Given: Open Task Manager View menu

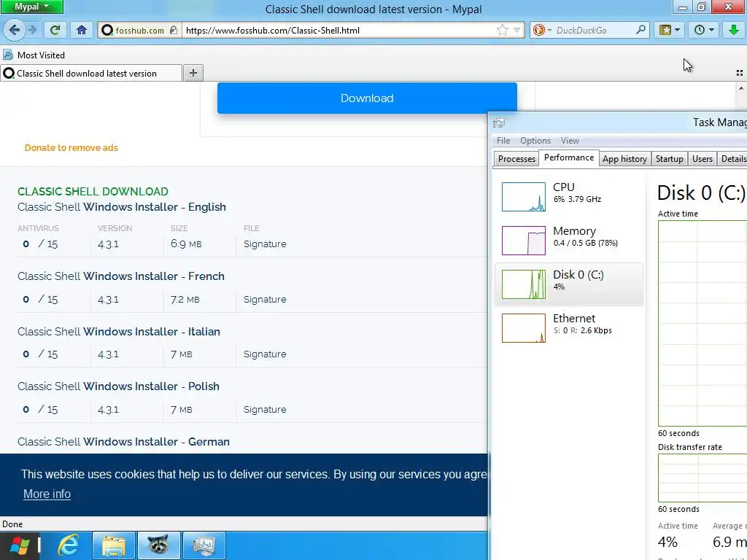Looking at the screenshot, I should tap(570, 141).
